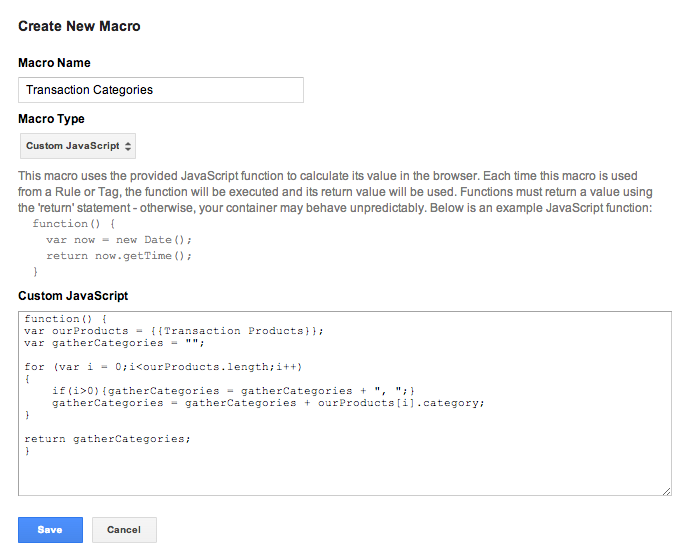Click the Create New Macro heading
Viewport: 684px width, 558px height.
[79, 26]
